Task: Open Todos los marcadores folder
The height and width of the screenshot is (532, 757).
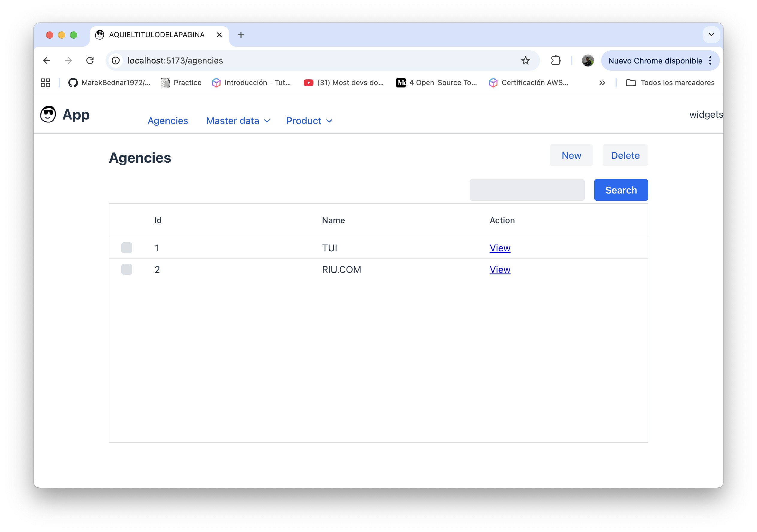Action: [x=670, y=83]
